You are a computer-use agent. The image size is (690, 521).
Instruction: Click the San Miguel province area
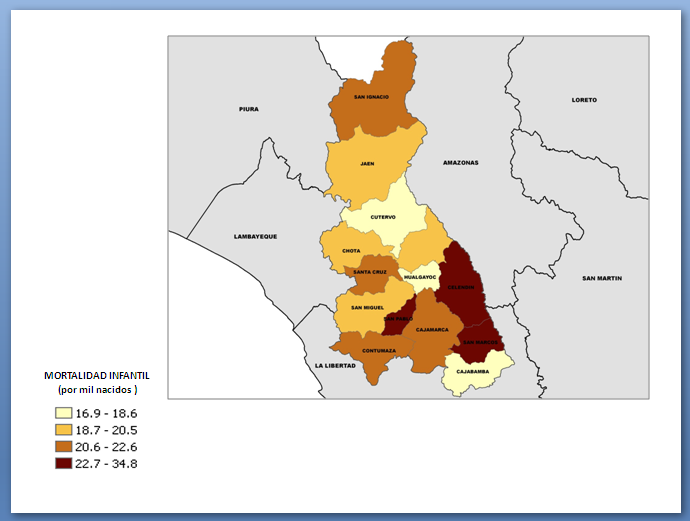pyautogui.click(x=367, y=307)
